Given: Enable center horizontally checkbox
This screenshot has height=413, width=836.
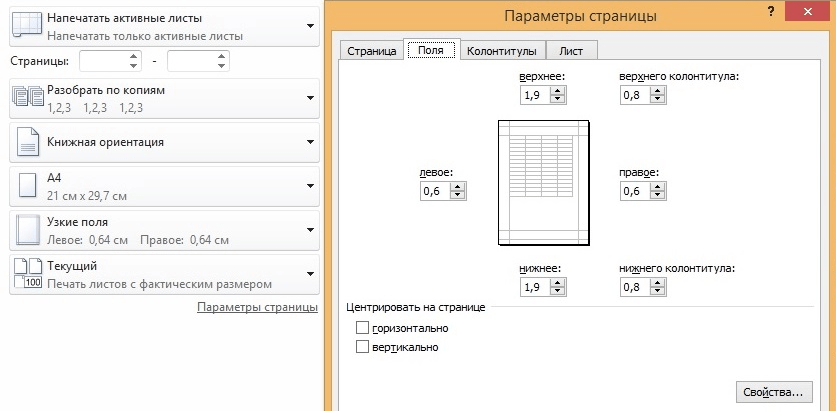Looking at the screenshot, I should (363, 327).
